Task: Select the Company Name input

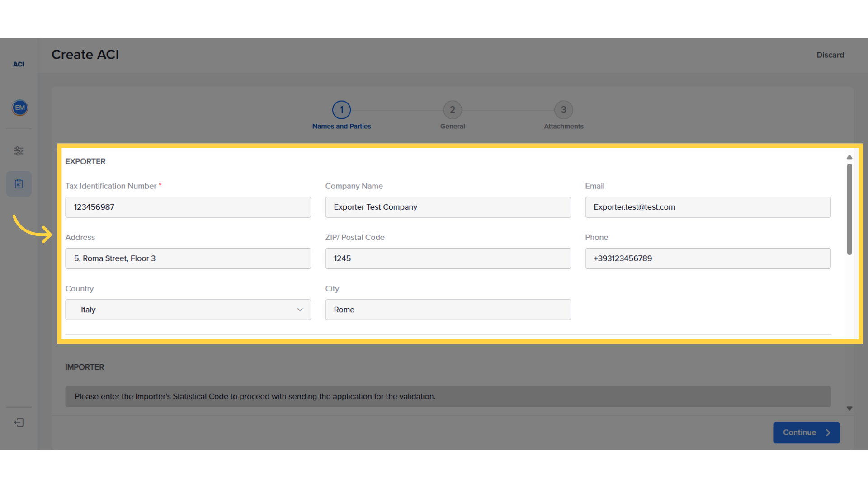Action: click(448, 207)
